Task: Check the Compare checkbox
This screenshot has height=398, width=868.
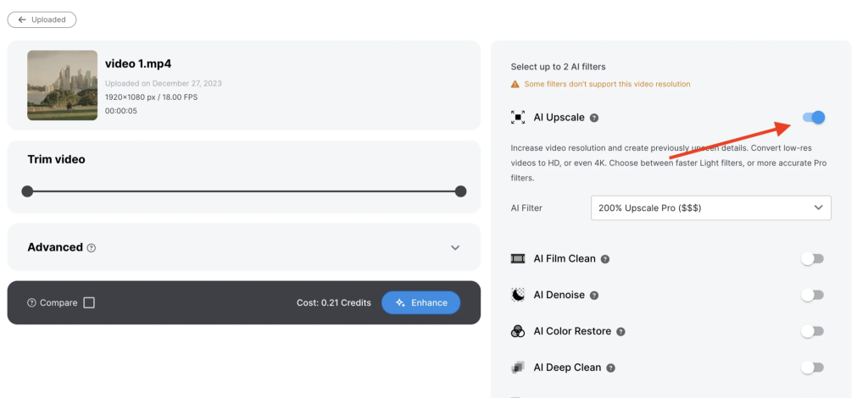Action: pos(89,303)
